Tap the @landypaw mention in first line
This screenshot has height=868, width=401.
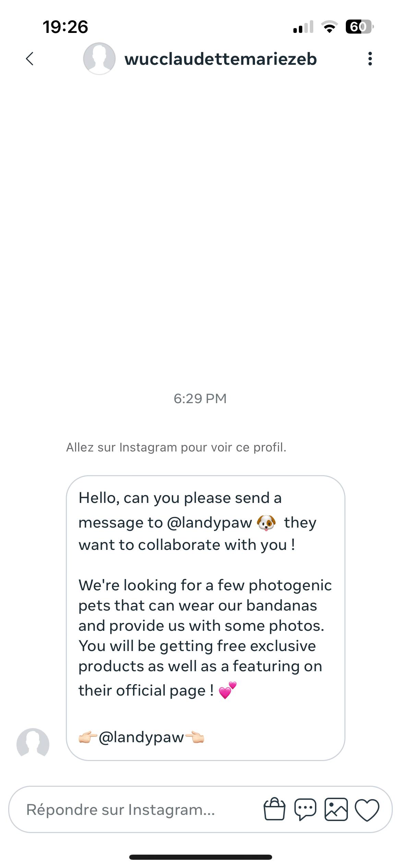pyautogui.click(x=209, y=523)
